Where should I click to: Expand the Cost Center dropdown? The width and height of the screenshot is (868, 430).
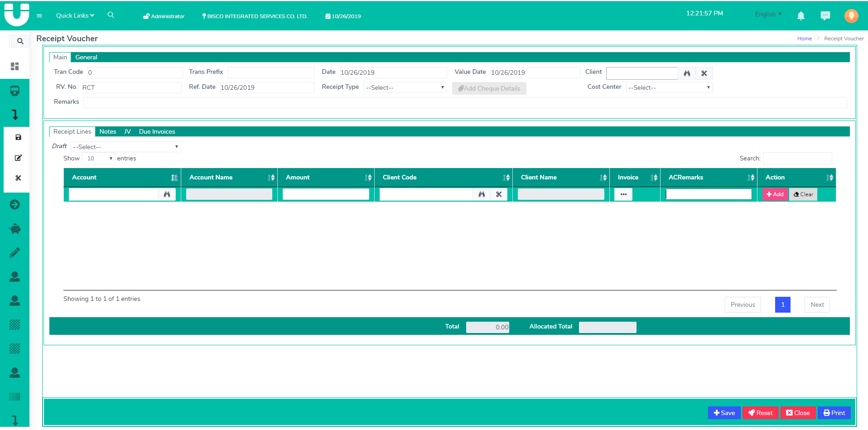(x=669, y=87)
